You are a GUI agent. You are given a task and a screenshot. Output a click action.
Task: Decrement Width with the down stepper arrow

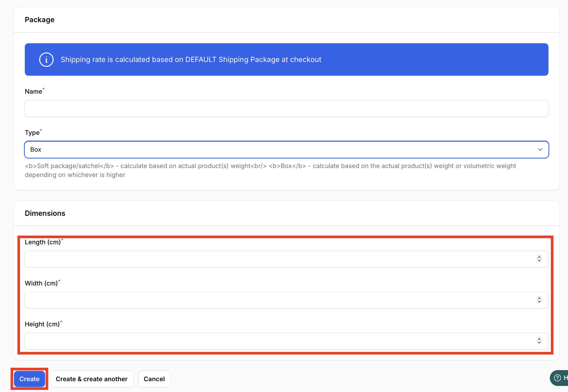point(539,302)
